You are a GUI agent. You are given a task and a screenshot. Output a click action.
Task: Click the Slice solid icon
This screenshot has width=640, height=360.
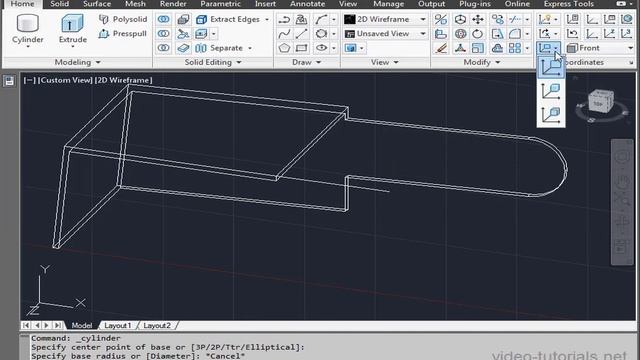183,33
